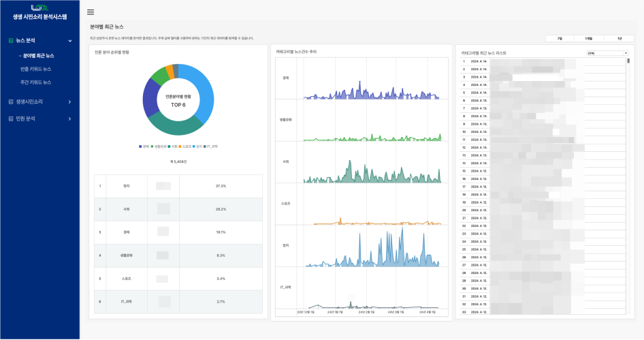644x340 pixels.
Task: Click the 24년 2월 1일 axis label
Action: click(x=366, y=312)
